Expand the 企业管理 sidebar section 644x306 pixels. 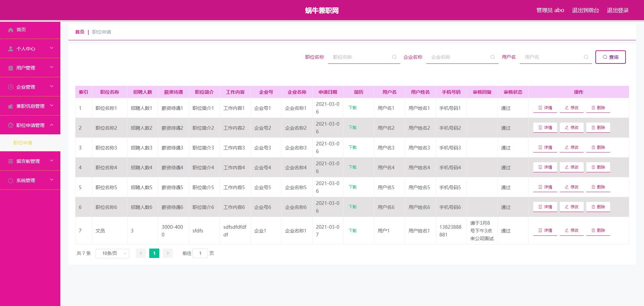pos(30,87)
